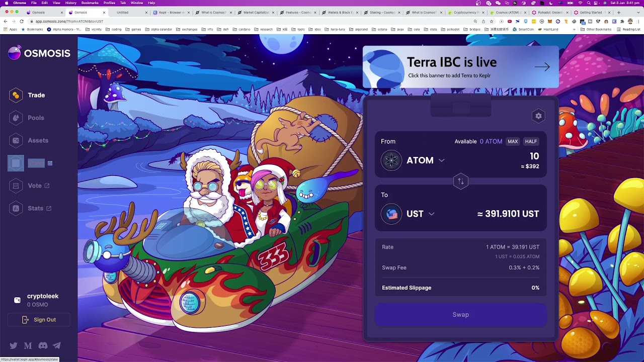
Task: Open the defi bookmarks folder
Action: pos(223,29)
